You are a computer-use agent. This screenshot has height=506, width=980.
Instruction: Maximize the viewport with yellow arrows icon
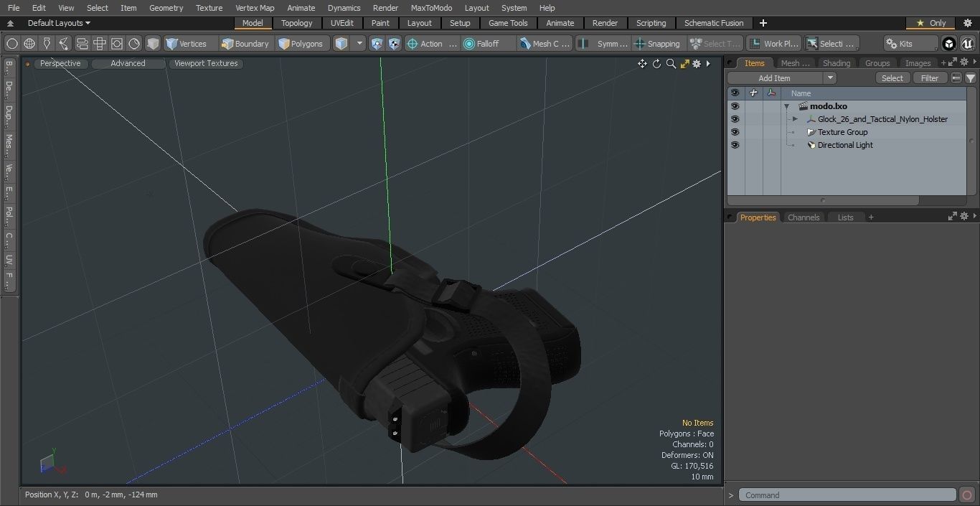point(684,64)
